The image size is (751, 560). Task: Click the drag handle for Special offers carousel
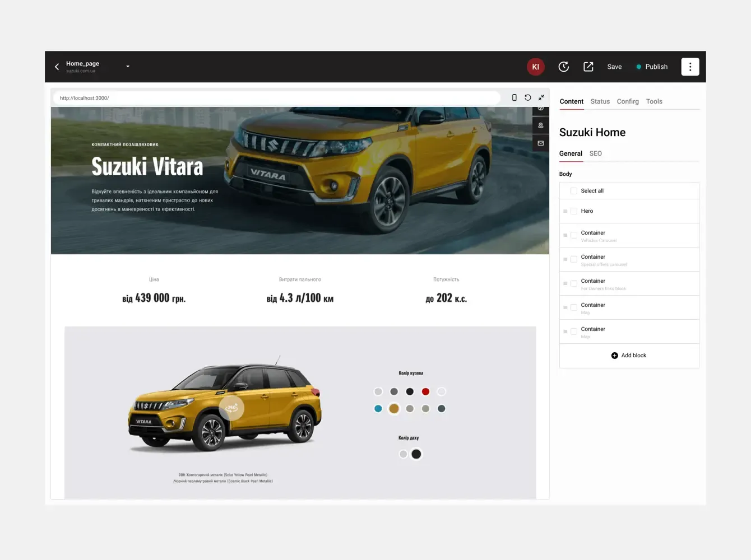565,259
